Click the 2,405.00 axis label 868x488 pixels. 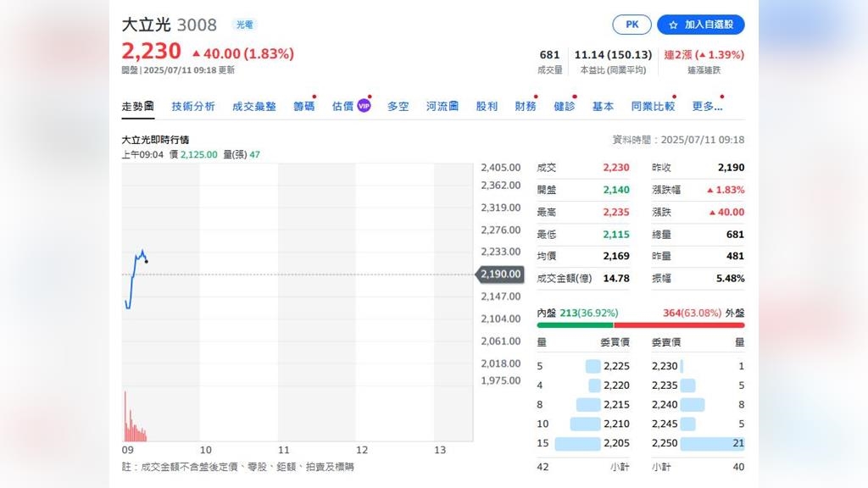pos(500,168)
